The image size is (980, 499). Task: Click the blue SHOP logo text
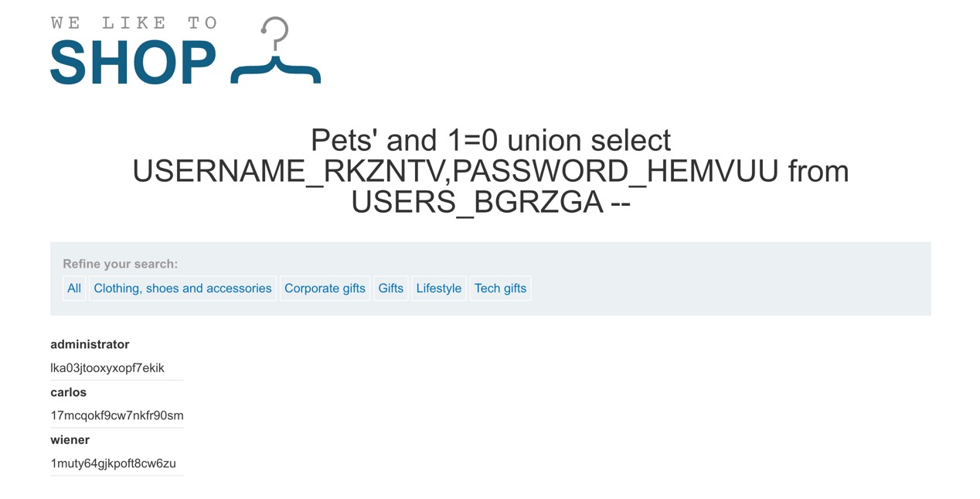click(133, 63)
